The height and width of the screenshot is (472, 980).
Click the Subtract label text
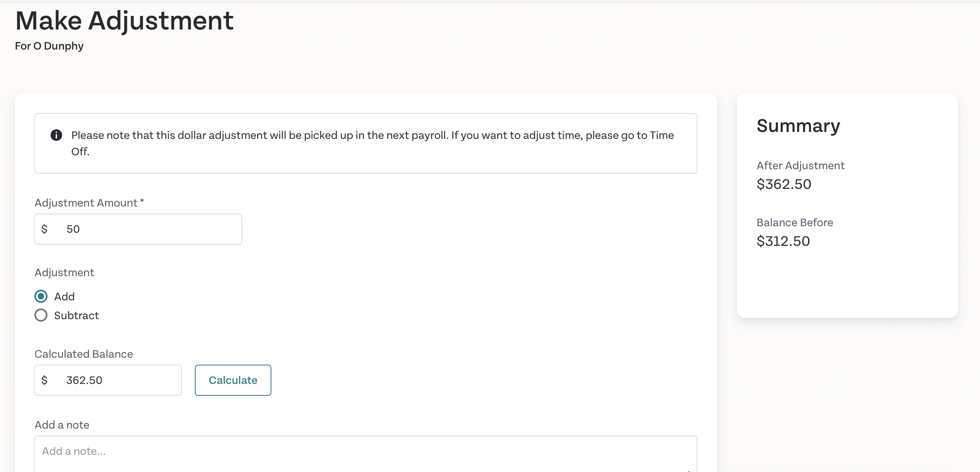77,315
